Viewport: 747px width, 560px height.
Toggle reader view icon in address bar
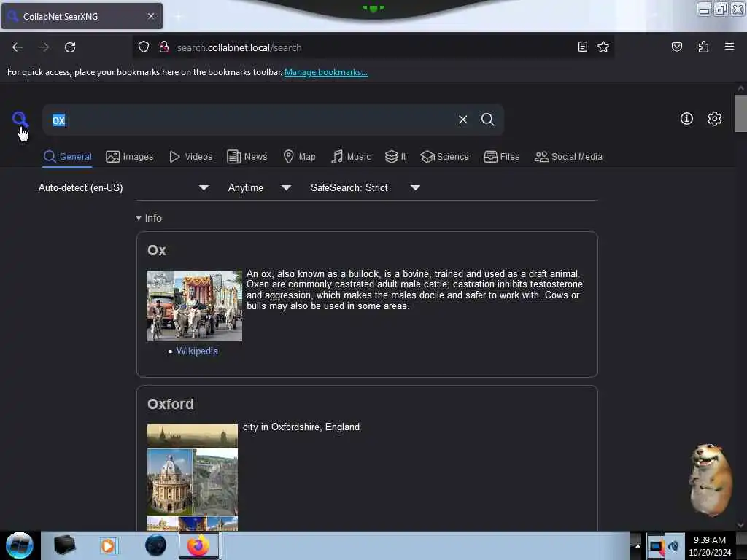pos(582,47)
